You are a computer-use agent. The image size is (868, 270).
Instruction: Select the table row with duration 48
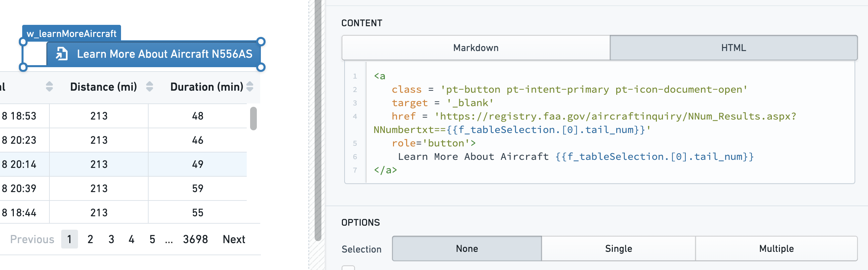tap(123, 116)
